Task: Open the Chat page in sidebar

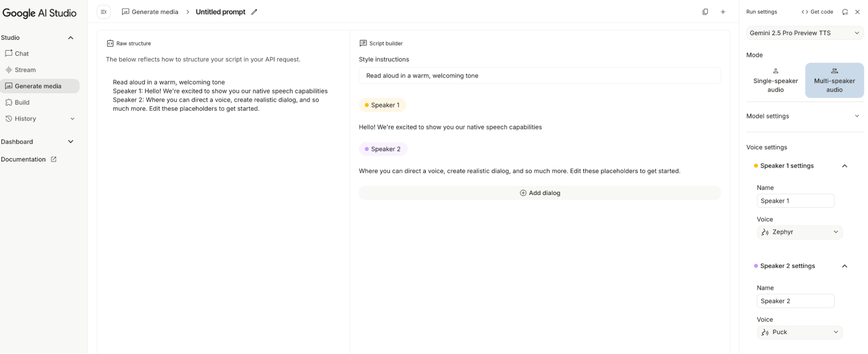Action: [x=22, y=53]
